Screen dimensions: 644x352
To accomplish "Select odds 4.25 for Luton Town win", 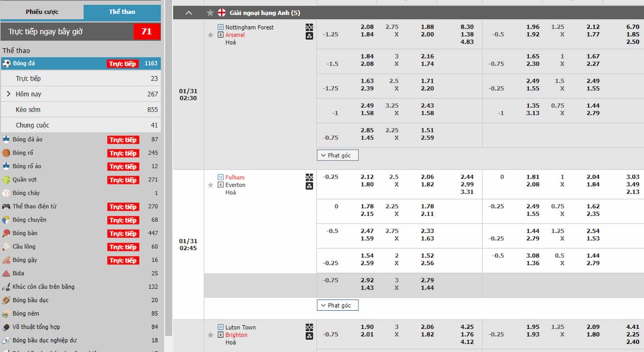I will coord(467,327).
